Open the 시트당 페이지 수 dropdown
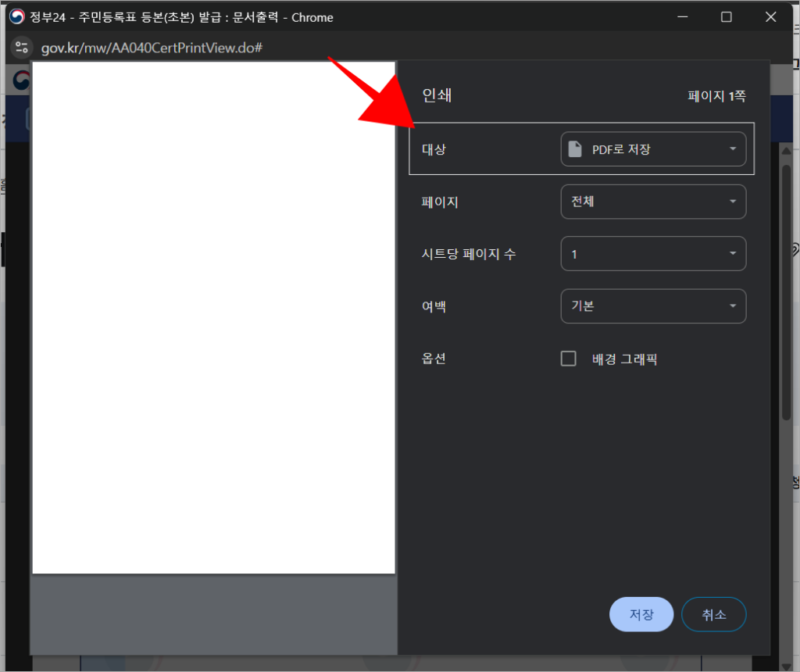This screenshot has width=800, height=672. click(x=653, y=254)
